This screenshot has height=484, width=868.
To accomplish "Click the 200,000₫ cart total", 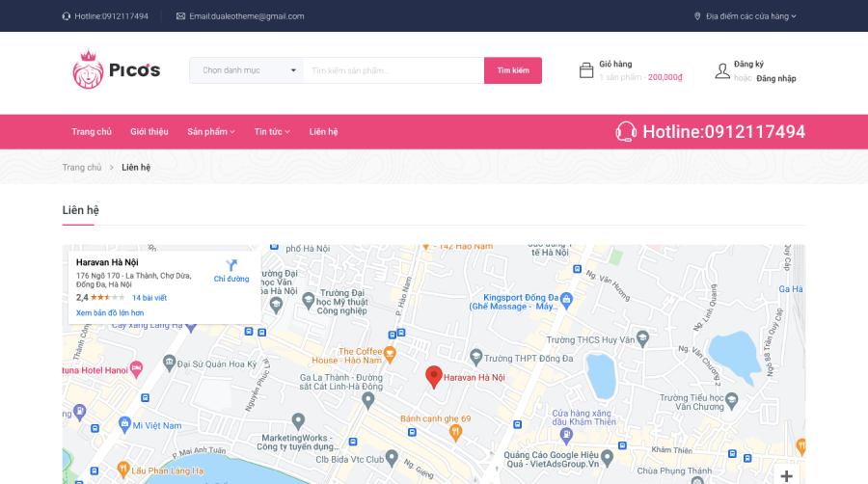I will (665, 77).
